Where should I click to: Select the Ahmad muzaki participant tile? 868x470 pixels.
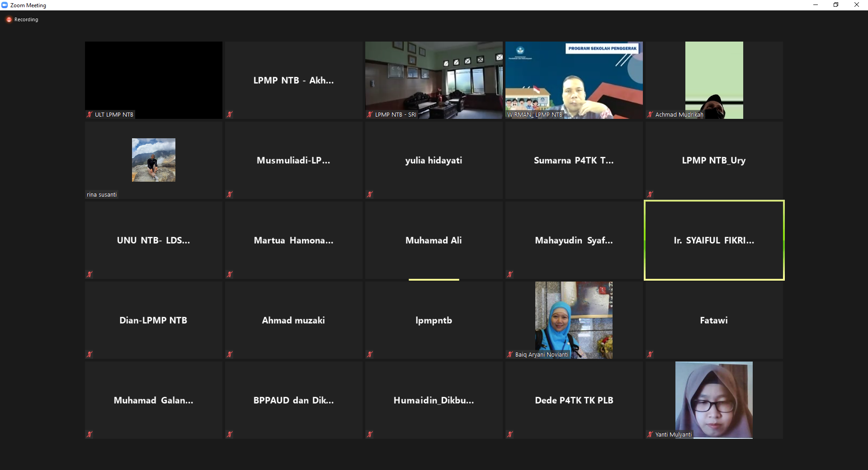click(294, 320)
